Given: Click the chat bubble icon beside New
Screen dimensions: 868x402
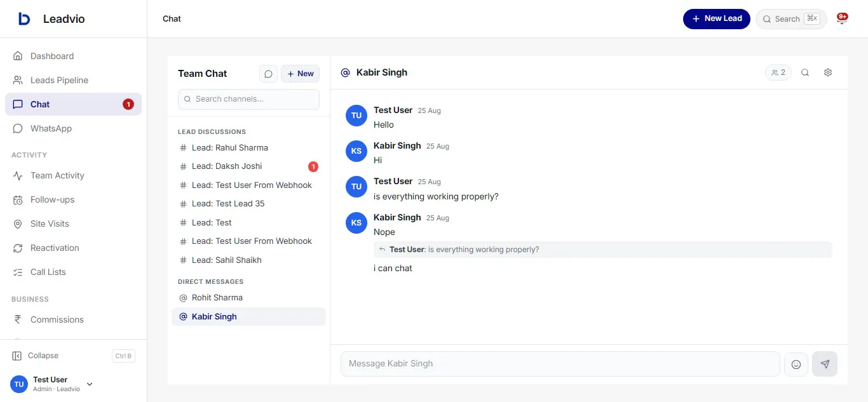Looking at the screenshot, I should point(268,74).
